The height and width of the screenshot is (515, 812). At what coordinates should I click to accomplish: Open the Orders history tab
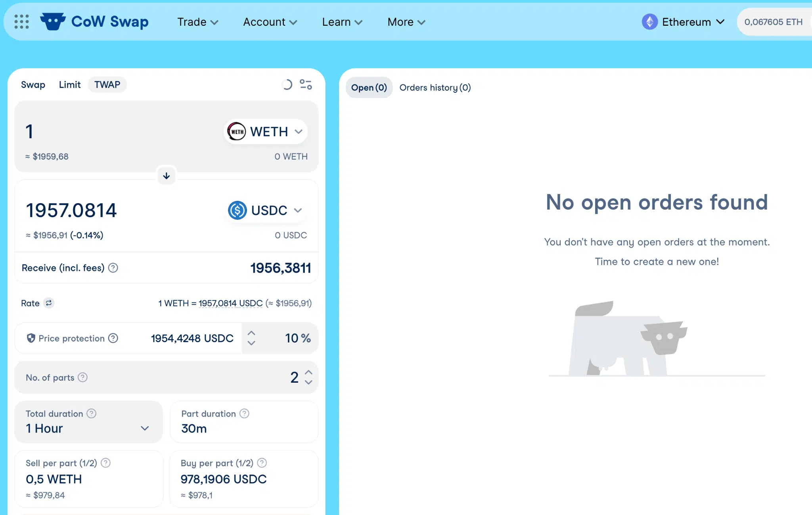coord(435,88)
